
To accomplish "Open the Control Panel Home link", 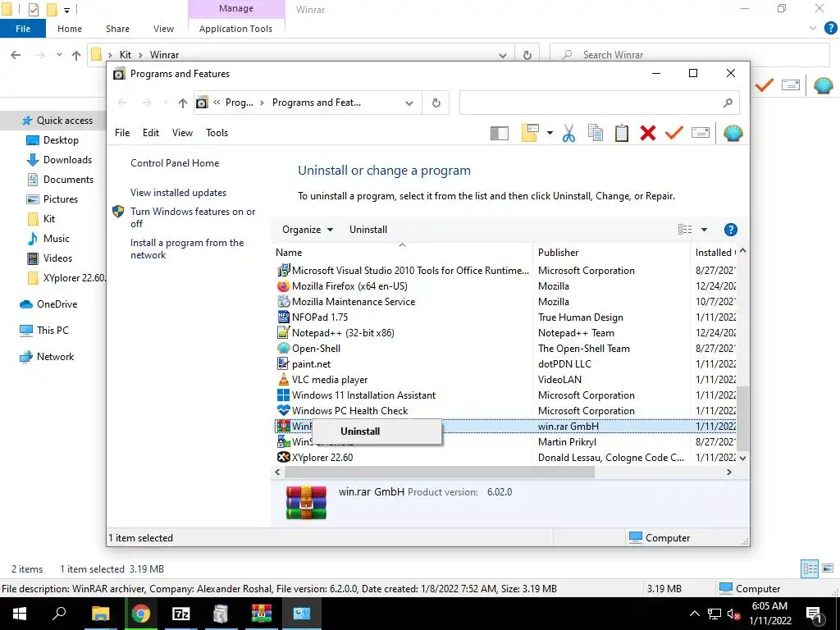I will click(x=175, y=163).
